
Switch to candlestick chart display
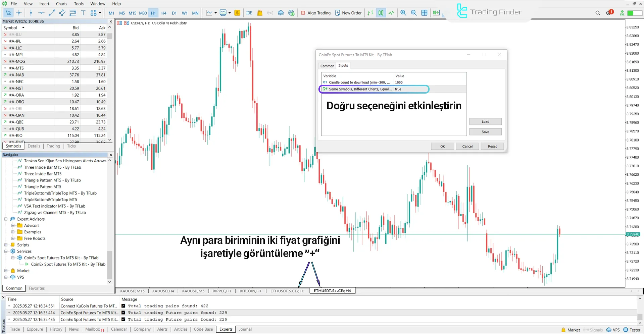pyautogui.click(x=381, y=13)
